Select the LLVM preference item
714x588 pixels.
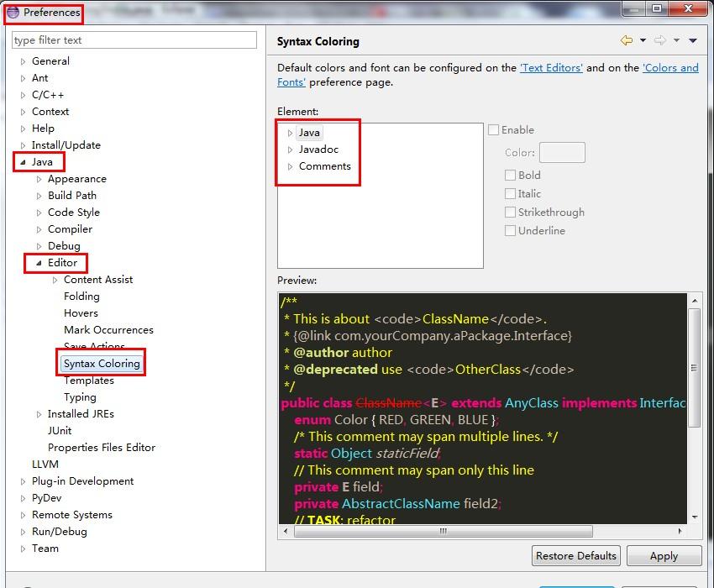pos(45,465)
